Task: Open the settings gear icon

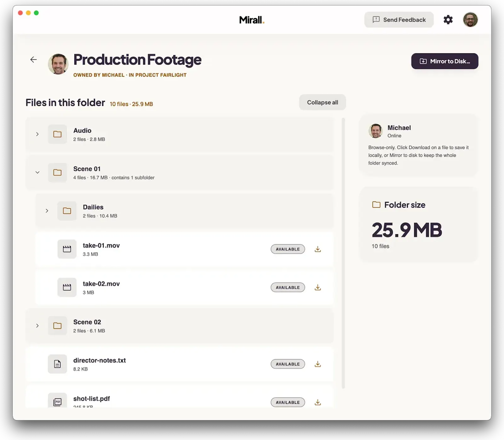Action: [448, 20]
